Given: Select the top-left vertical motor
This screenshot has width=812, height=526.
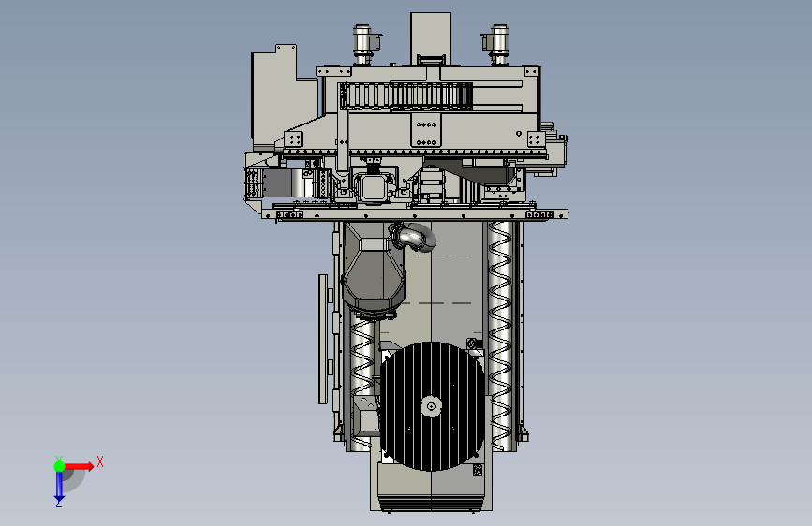Looking at the screenshot, I should coord(365,45).
